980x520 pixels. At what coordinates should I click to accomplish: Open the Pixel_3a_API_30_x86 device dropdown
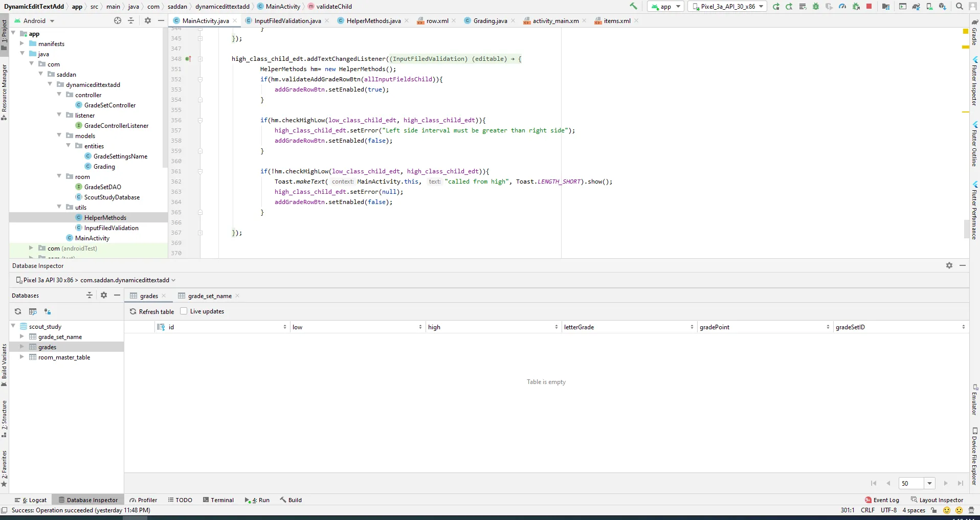[x=727, y=6]
